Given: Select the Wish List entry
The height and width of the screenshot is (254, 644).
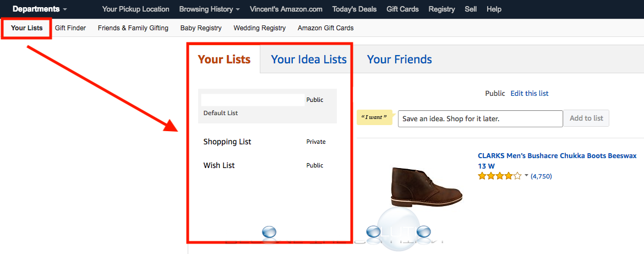Looking at the screenshot, I should click(268, 165).
